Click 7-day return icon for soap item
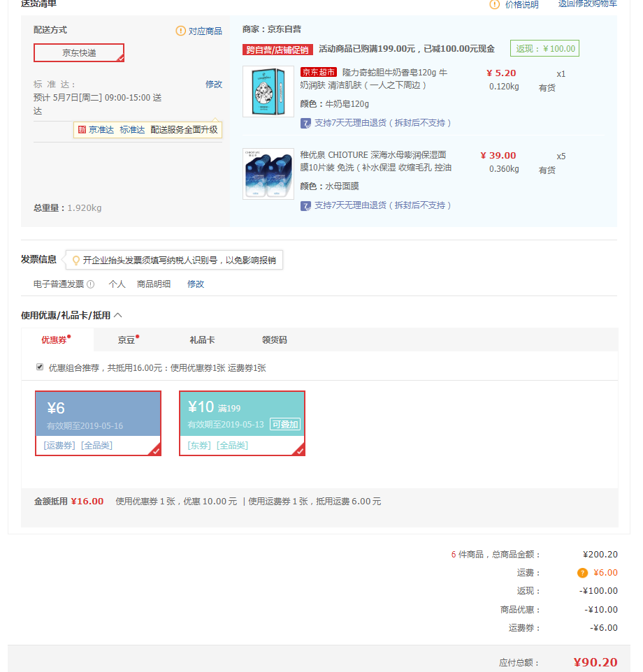Image resolution: width=643 pixels, height=672 pixels. point(305,124)
